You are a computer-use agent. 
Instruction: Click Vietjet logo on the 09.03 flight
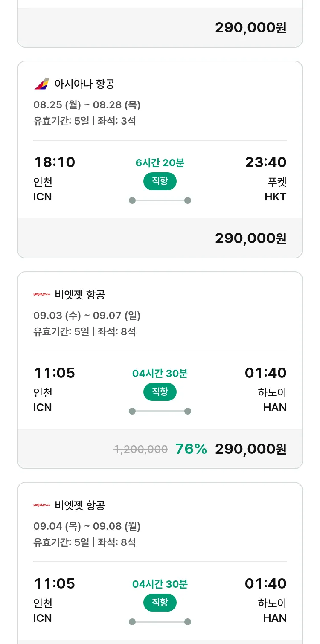42,295
